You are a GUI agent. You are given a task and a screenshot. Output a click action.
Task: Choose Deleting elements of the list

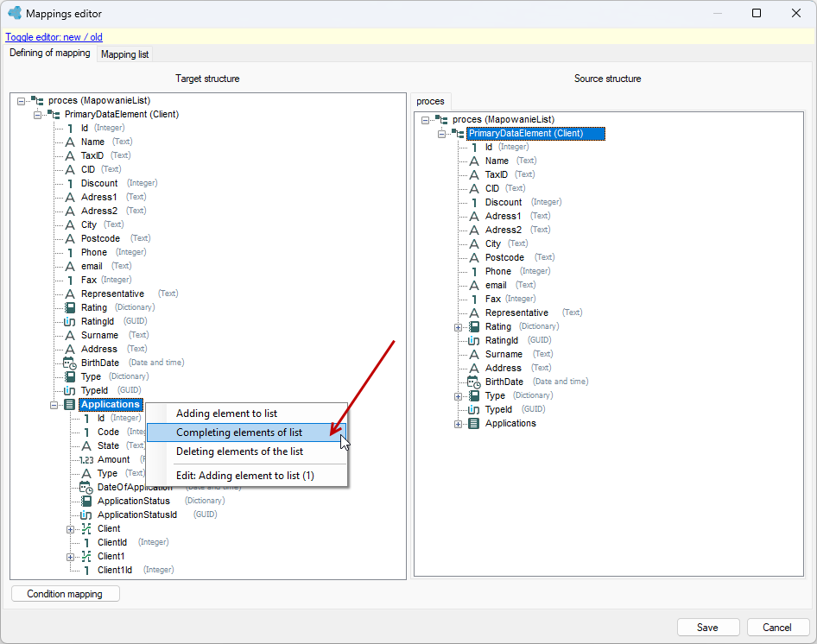(x=240, y=451)
